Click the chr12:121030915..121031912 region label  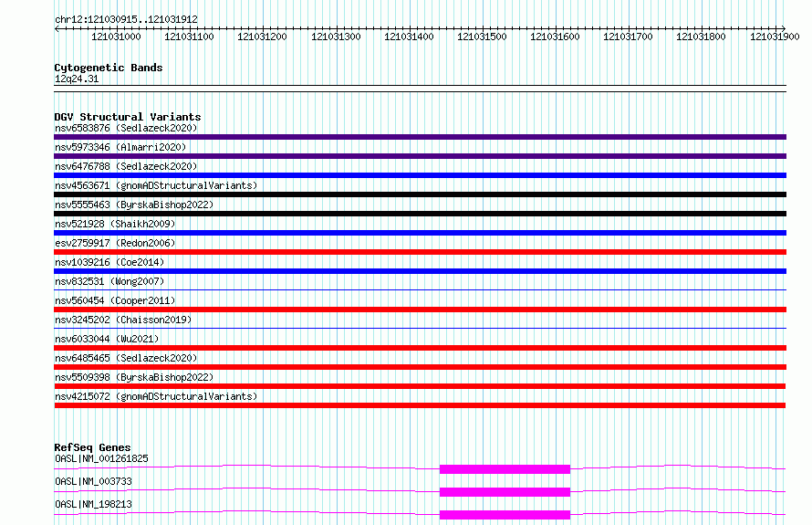[126, 20]
